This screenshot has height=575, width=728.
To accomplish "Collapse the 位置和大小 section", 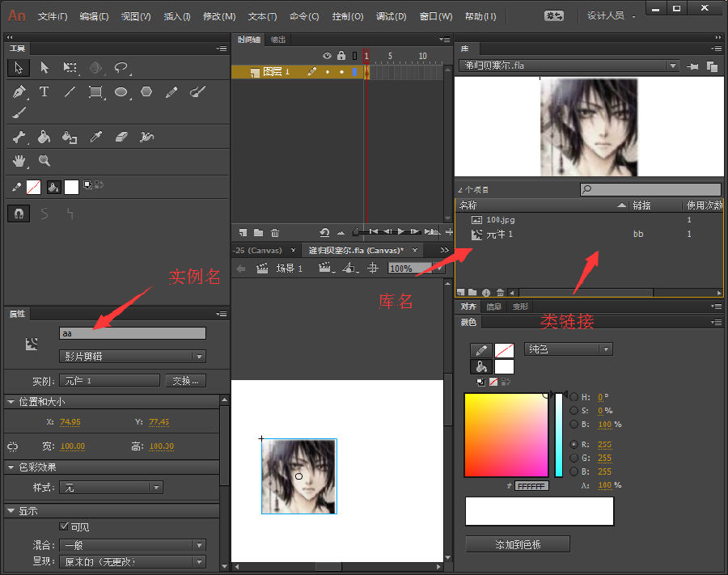I will point(10,402).
